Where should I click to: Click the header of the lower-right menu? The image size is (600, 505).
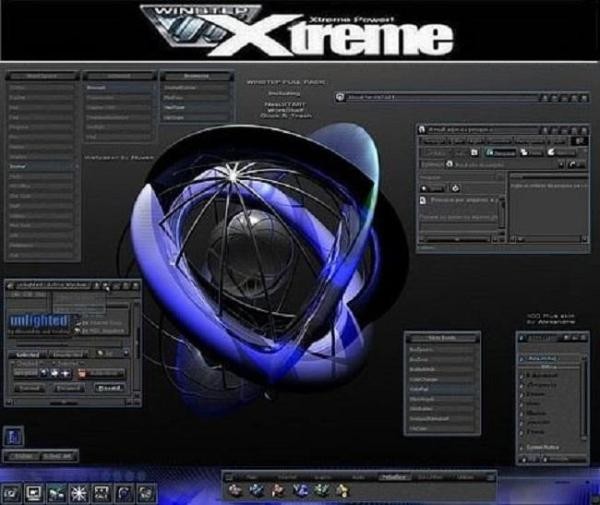point(442,338)
